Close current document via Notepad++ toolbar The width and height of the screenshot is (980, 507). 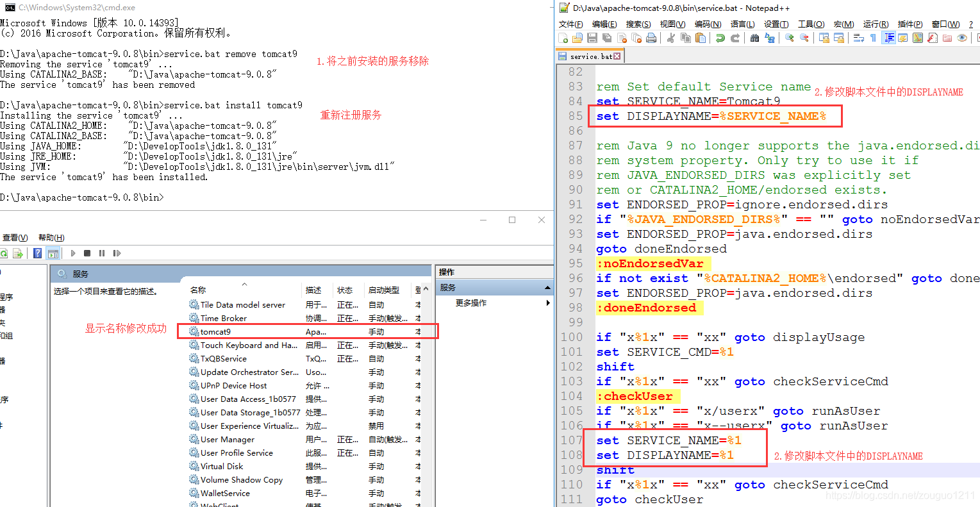coord(622,38)
